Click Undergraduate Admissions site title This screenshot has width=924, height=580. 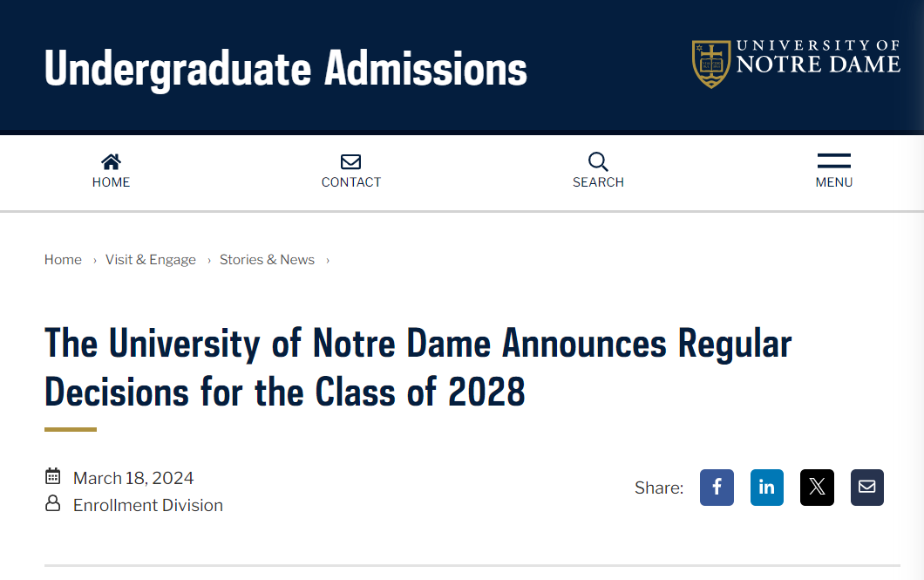coord(286,69)
